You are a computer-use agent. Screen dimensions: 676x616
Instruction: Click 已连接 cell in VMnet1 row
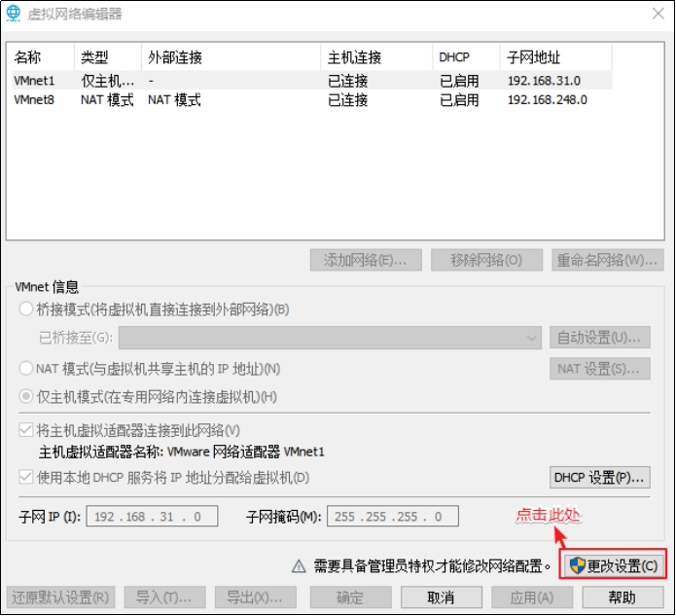click(x=348, y=81)
